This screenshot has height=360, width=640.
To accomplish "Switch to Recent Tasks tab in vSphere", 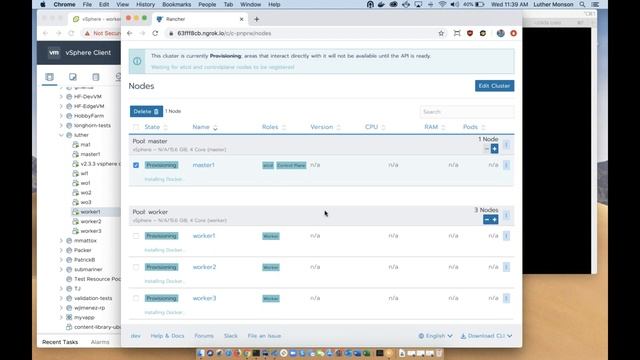I will point(60,342).
